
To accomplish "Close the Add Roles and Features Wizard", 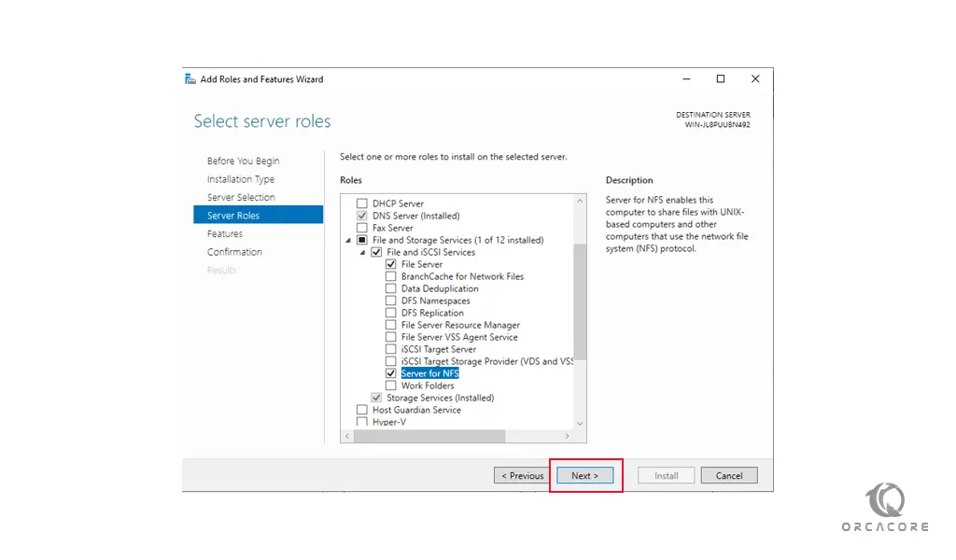I will point(755,79).
